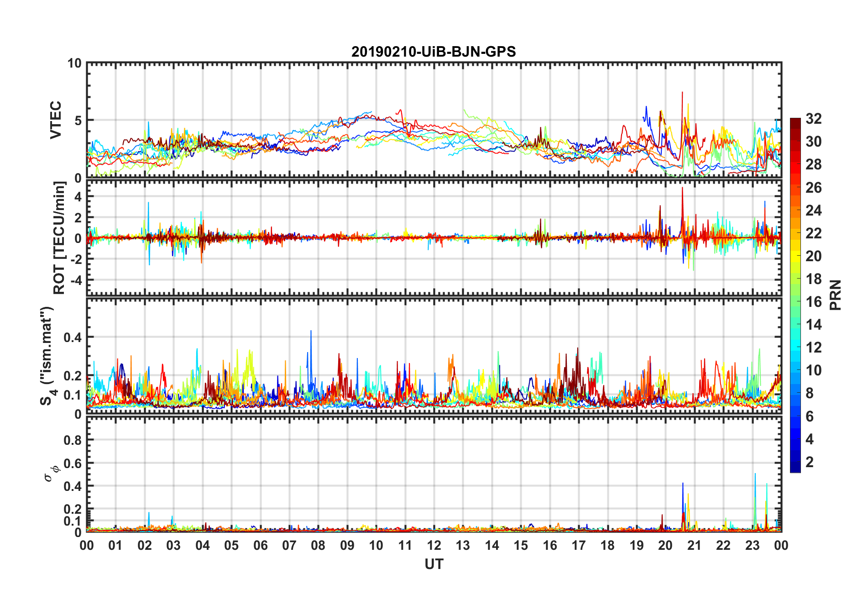Click the UT x-axis label
Screen dimensions: 868x590
coord(434,564)
